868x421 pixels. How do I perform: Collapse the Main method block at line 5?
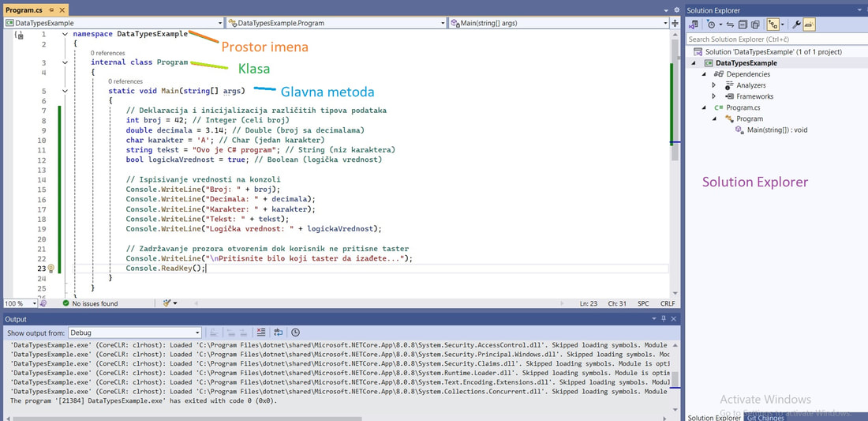click(65, 91)
